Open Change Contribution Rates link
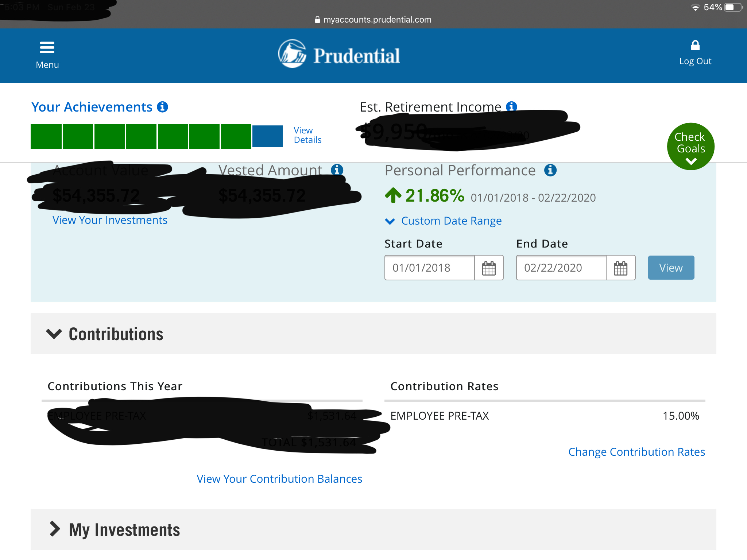 tap(636, 452)
